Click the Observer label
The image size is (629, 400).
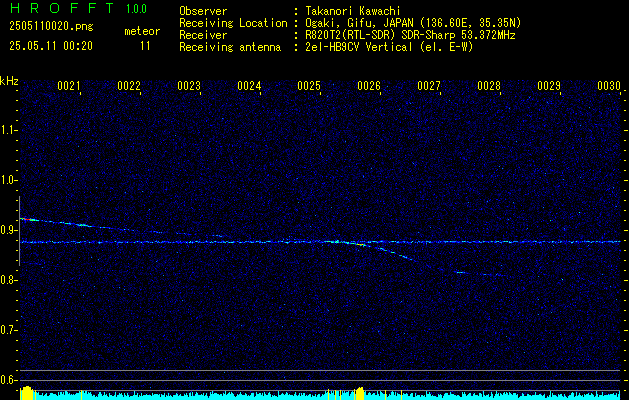203,11
